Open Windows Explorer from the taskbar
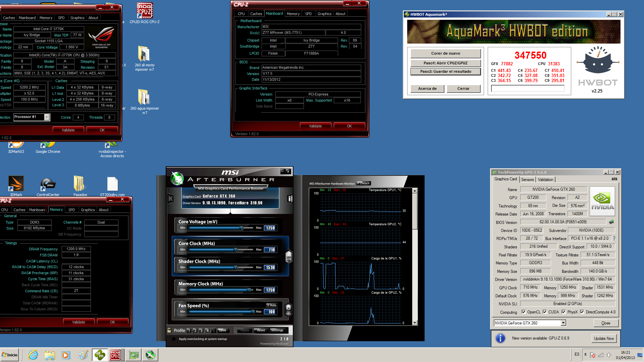Screen dimensions: 644x362 pos(49,355)
